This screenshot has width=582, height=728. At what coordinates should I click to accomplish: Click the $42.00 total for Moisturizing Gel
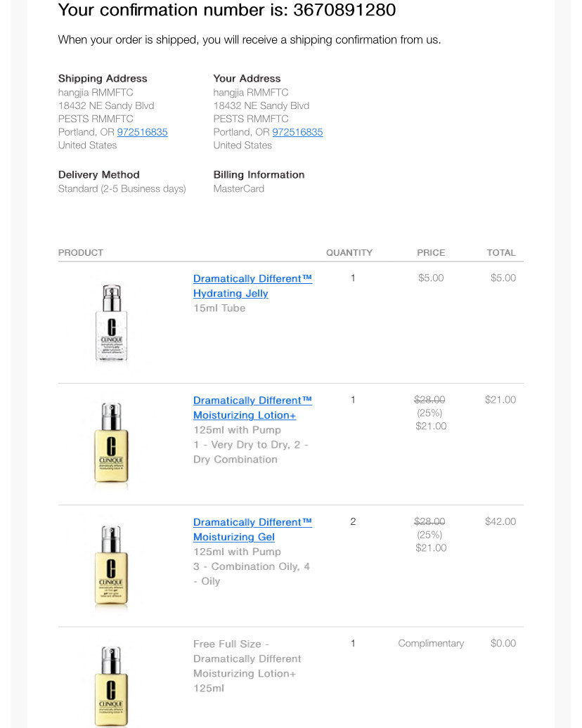click(500, 522)
